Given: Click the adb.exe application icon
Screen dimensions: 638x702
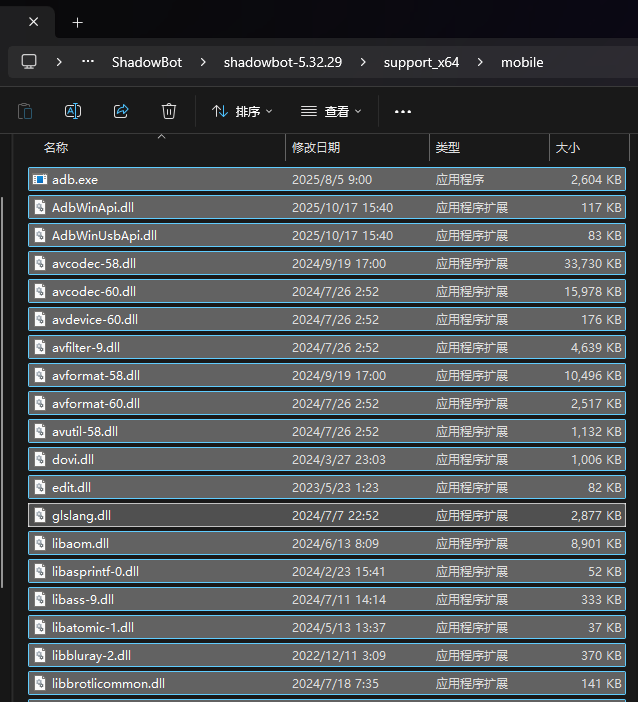Looking at the screenshot, I should click(x=40, y=180).
